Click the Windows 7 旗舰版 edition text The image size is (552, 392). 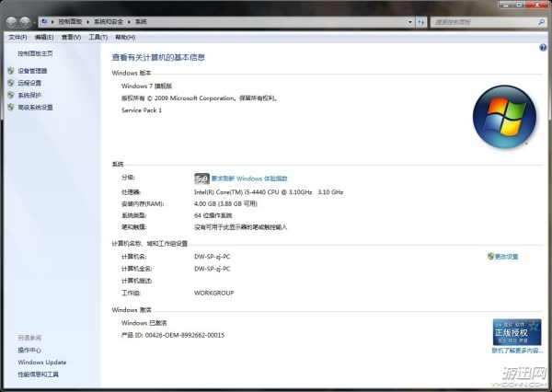click(x=146, y=86)
